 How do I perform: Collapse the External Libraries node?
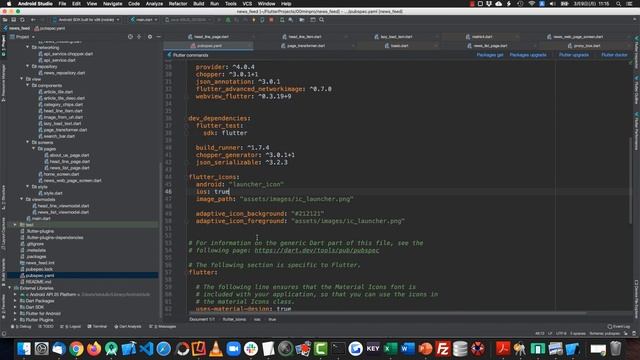[x=10, y=288]
